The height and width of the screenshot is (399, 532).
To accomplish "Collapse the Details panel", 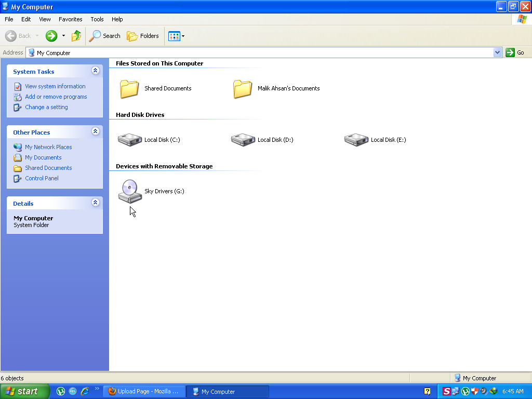I will (x=95, y=203).
